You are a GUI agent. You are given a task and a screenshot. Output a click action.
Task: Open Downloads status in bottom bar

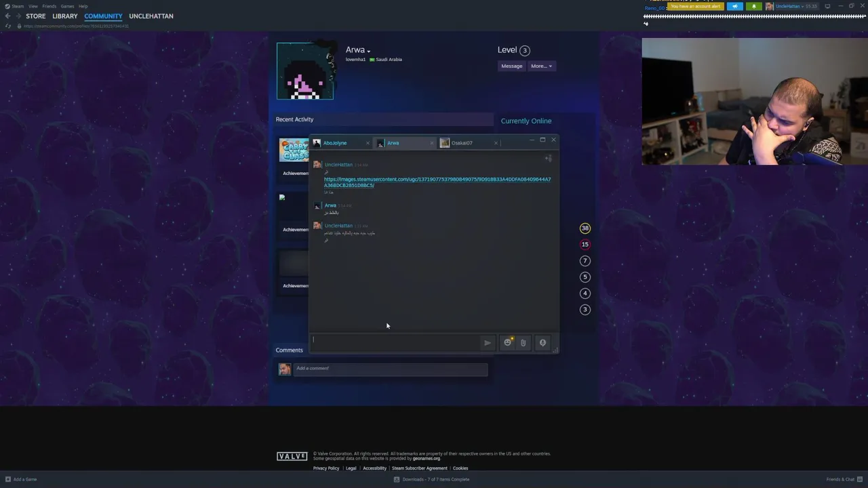(x=431, y=479)
